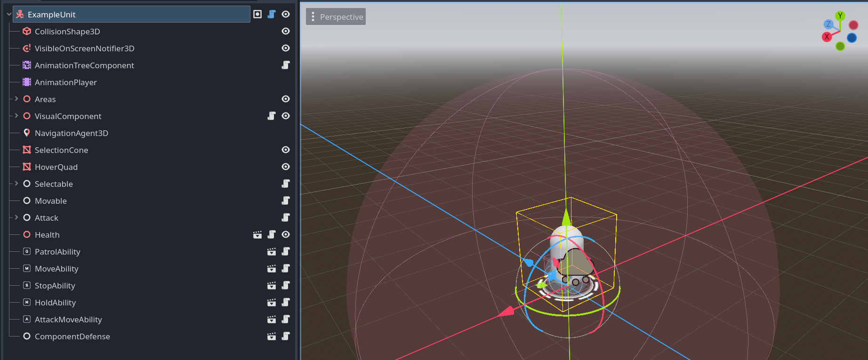
Task: Open HoldAbility script icon
Action: click(286, 302)
